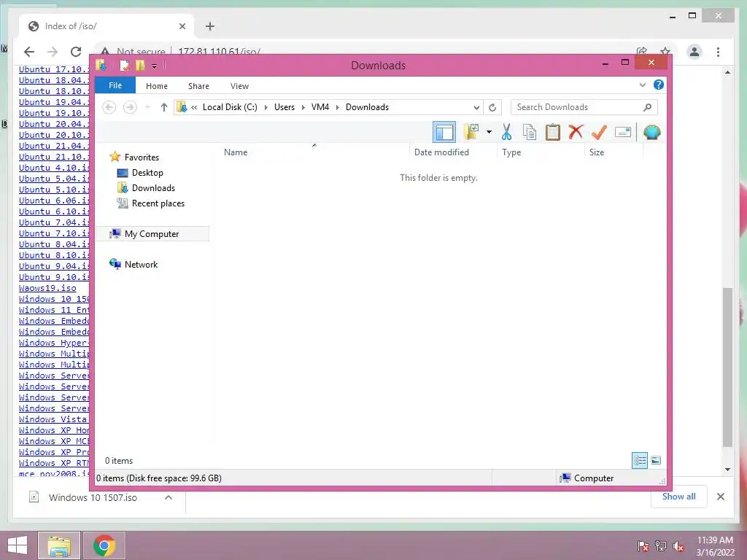Screen dimensions: 747x560
Task: Toggle the navigation pane layout button
Action: (444, 132)
